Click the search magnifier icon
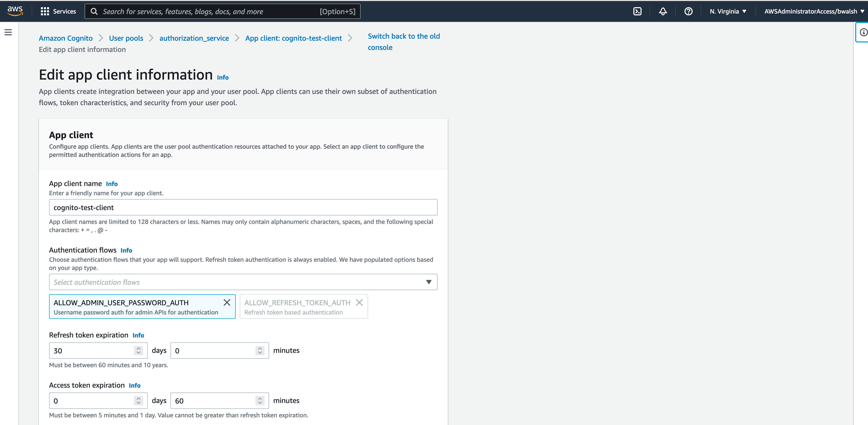This screenshot has width=868, height=425. 94,12
